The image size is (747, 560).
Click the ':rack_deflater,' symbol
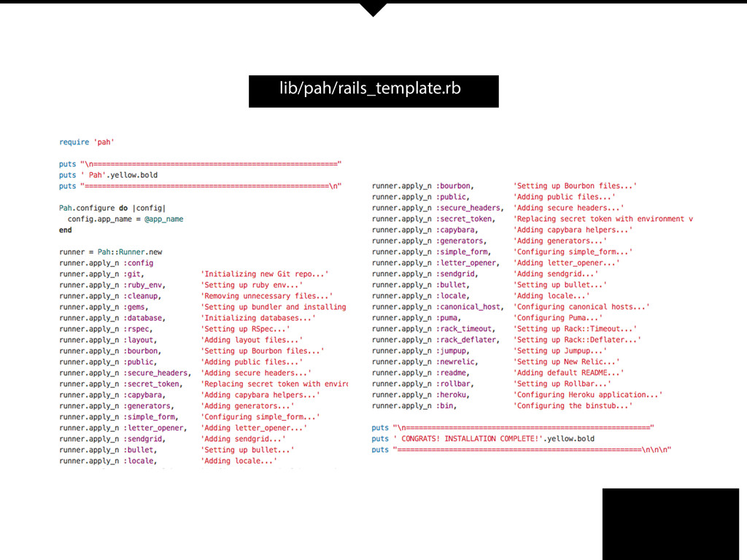click(x=468, y=340)
